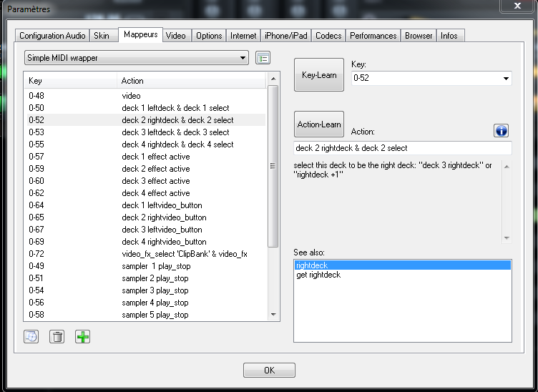Click the green plus add mapping icon
This screenshot has width=538, height=392.
tap(83, 336)
